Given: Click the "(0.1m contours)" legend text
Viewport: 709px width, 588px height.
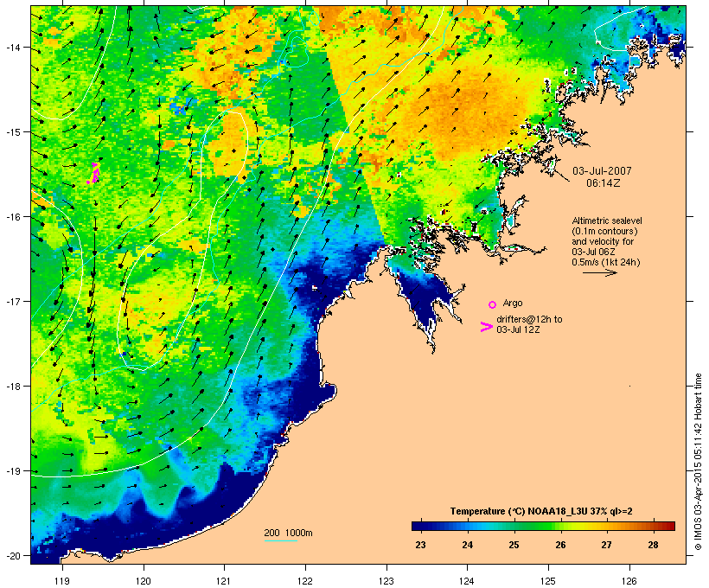Looking at the screenshot, I should 604,231.
